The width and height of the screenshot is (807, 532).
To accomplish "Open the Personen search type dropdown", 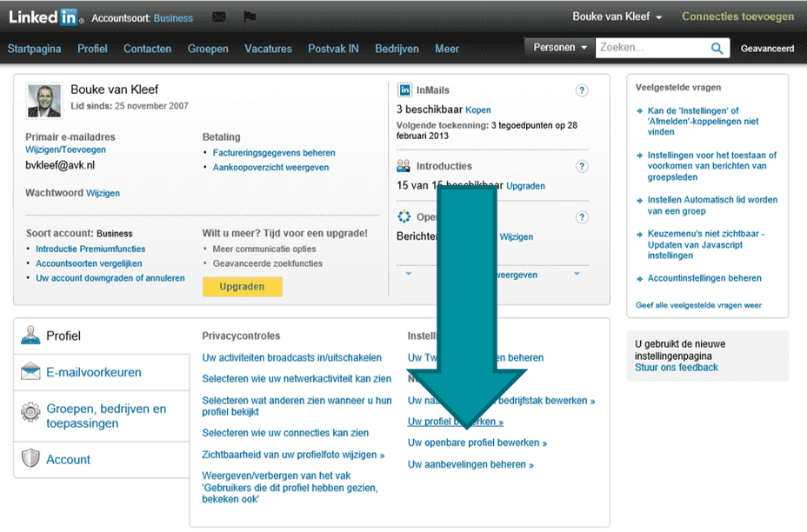I will tap(559, 47).
